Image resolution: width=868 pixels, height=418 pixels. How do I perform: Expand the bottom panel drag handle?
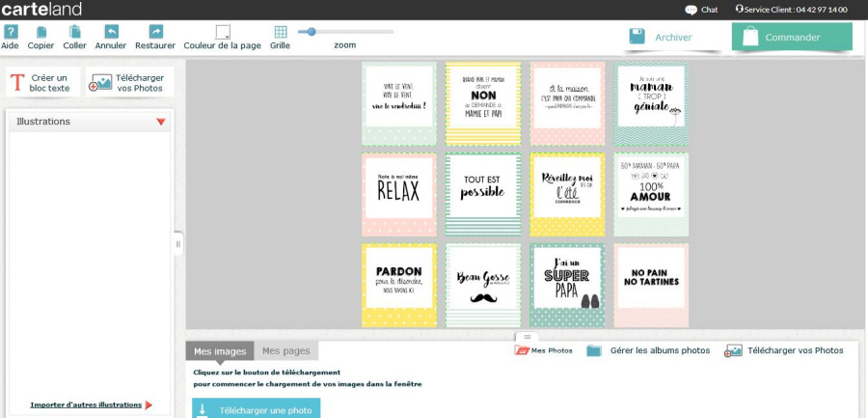tap(528, 336)
